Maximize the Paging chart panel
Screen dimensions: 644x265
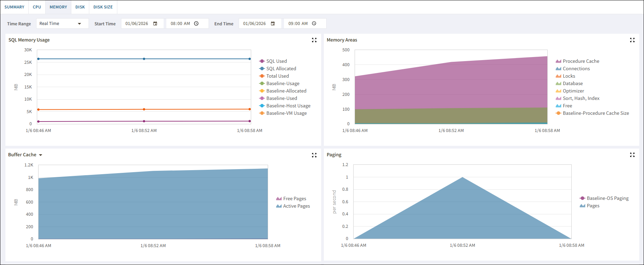pyautogui.click(x=632, y=155)
